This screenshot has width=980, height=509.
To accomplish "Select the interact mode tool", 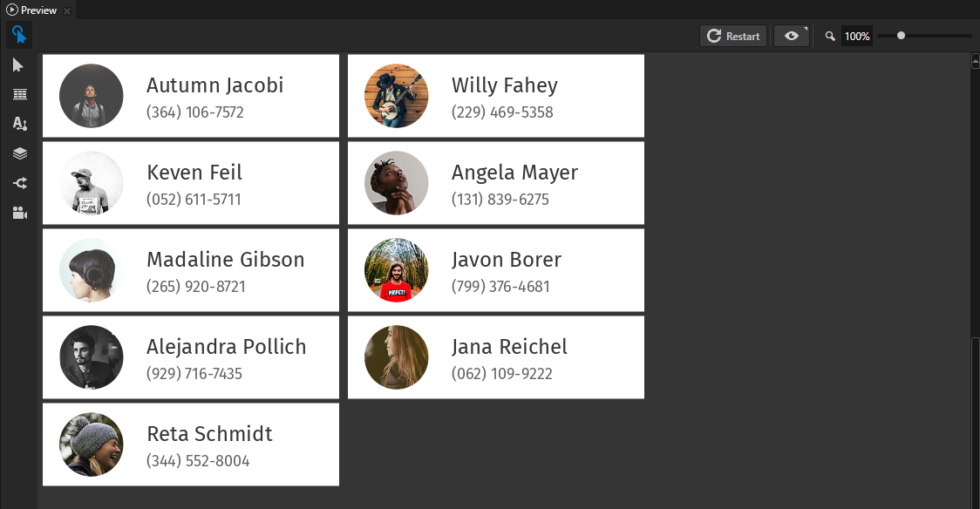I will click(x=18, y=35).
